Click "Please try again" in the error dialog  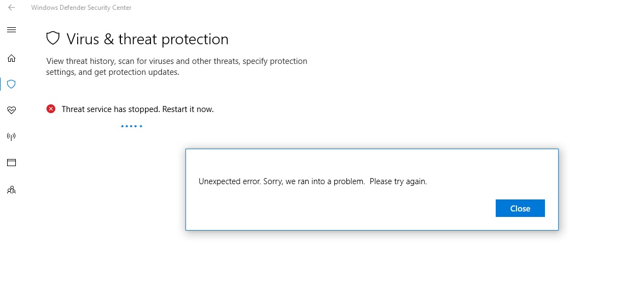click(398, 181)
